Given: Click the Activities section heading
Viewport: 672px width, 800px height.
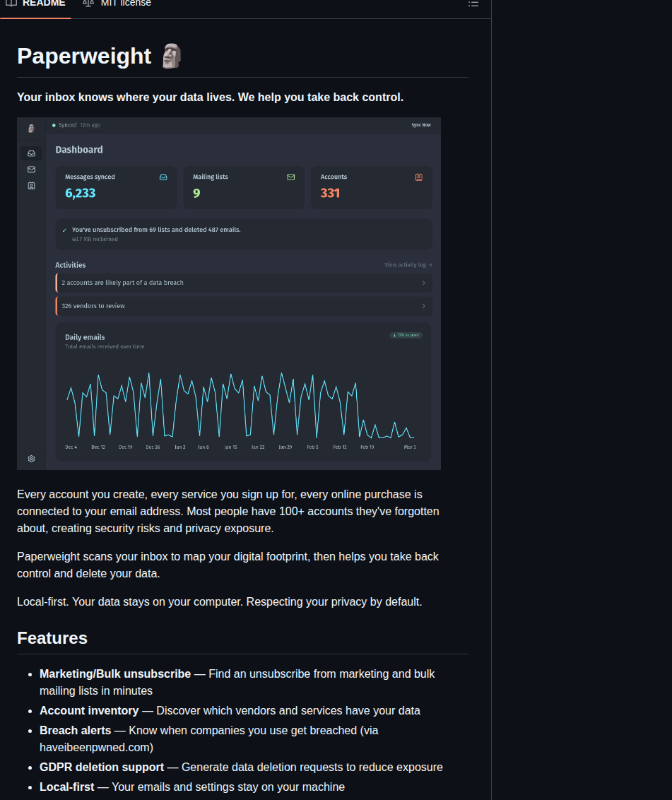Looking at the screenshot, I should pos(71,265).
